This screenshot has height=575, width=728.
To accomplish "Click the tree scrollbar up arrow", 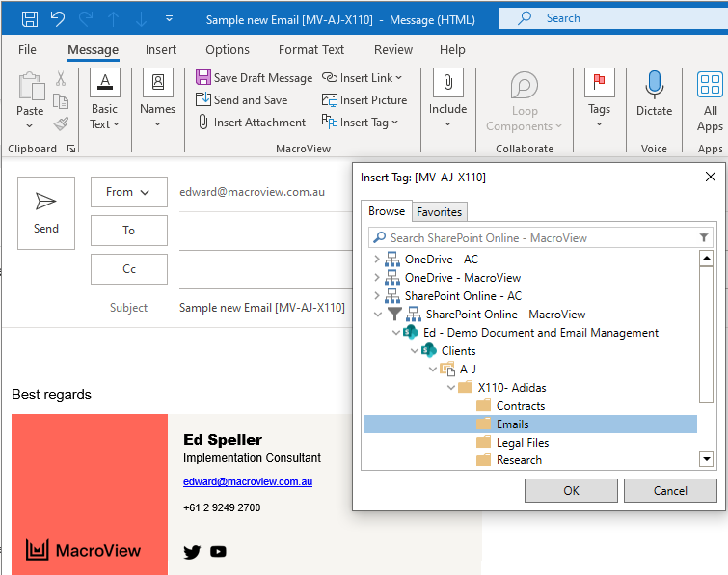I will (x=706, y=258).
